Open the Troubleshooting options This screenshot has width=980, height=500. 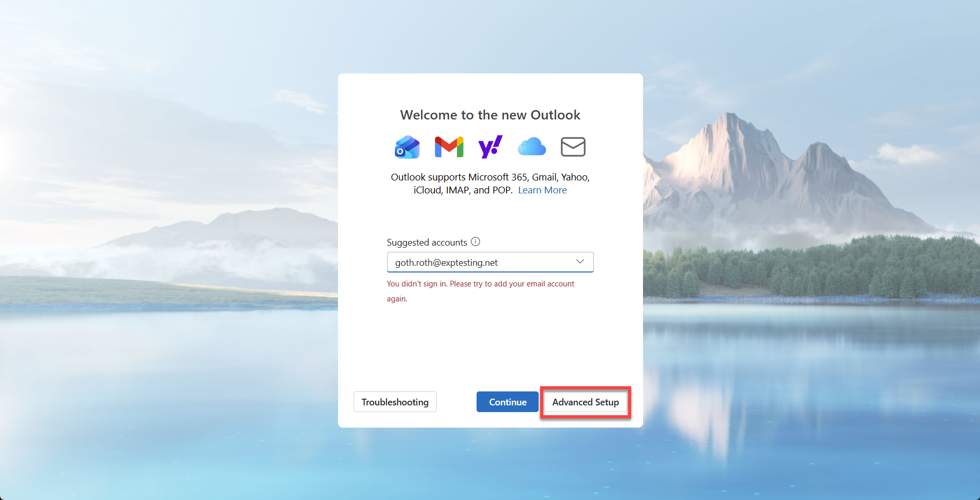coord(395,402)
